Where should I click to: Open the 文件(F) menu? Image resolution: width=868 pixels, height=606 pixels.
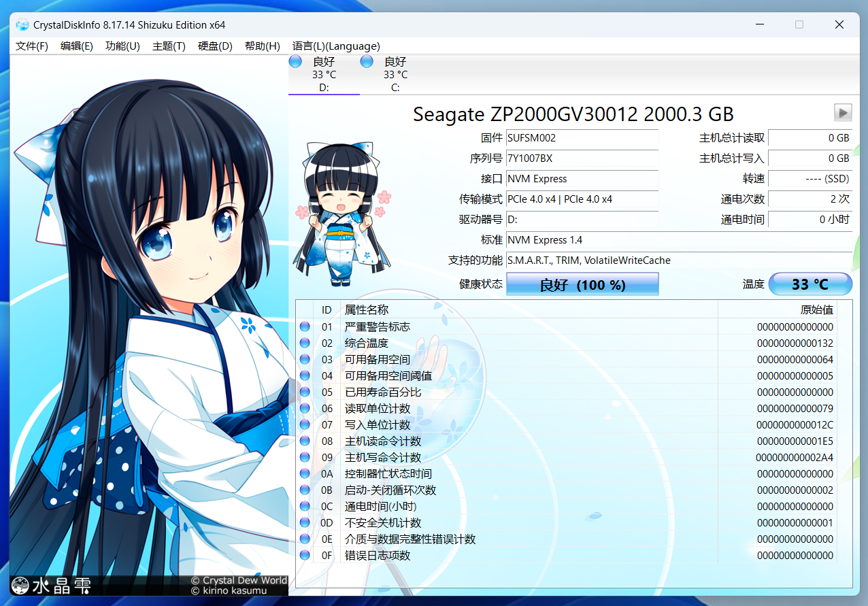pos(32,46)
